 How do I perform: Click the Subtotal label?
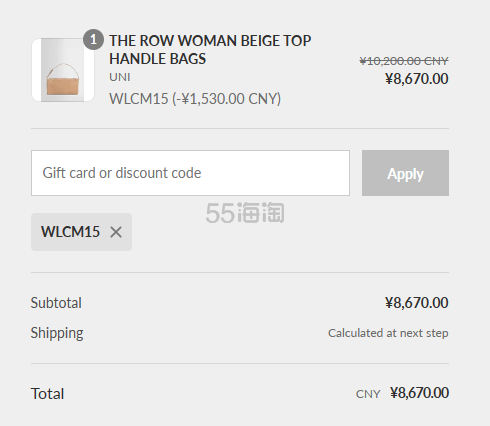click(56, 303)
